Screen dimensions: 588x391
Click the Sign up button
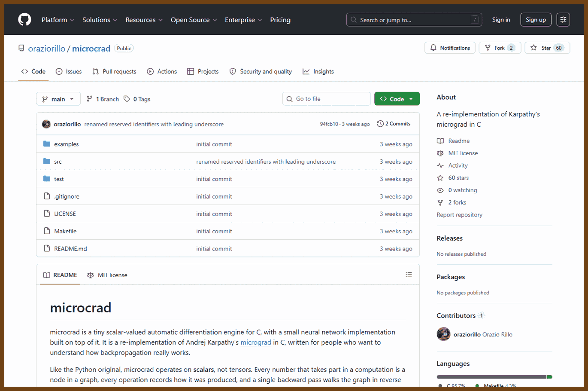536,20
